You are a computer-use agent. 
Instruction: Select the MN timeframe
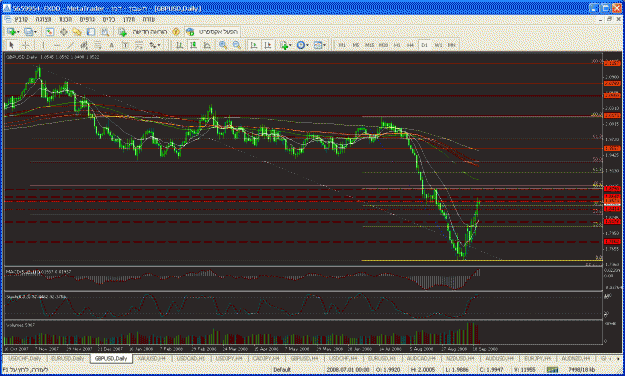click(452, 45)
